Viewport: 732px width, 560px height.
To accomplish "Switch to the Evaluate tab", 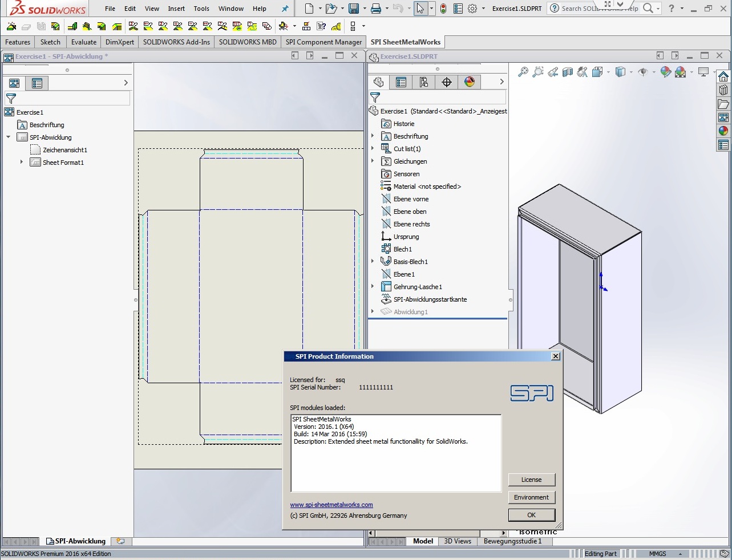I will (84, 42).
